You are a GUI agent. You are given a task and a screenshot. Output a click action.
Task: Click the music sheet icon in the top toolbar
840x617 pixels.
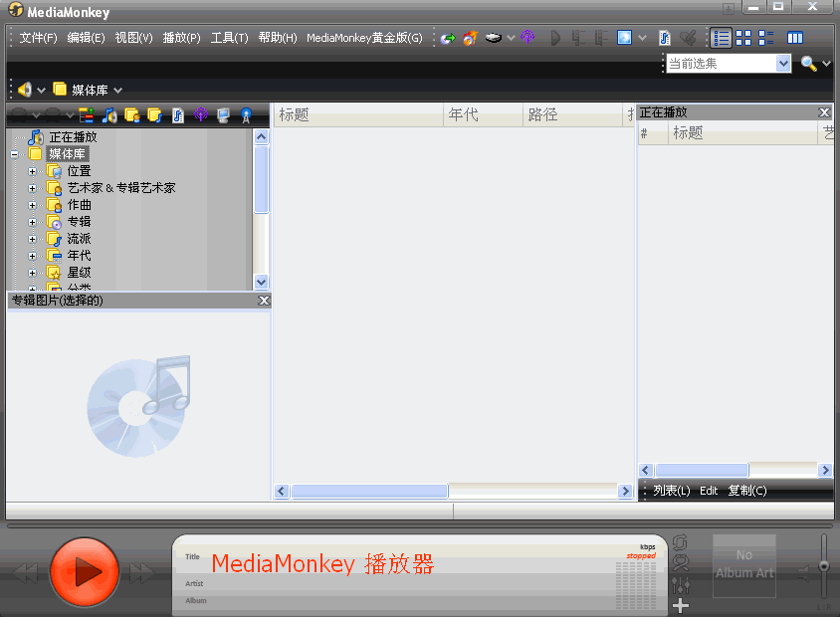(x=665, y=38)
